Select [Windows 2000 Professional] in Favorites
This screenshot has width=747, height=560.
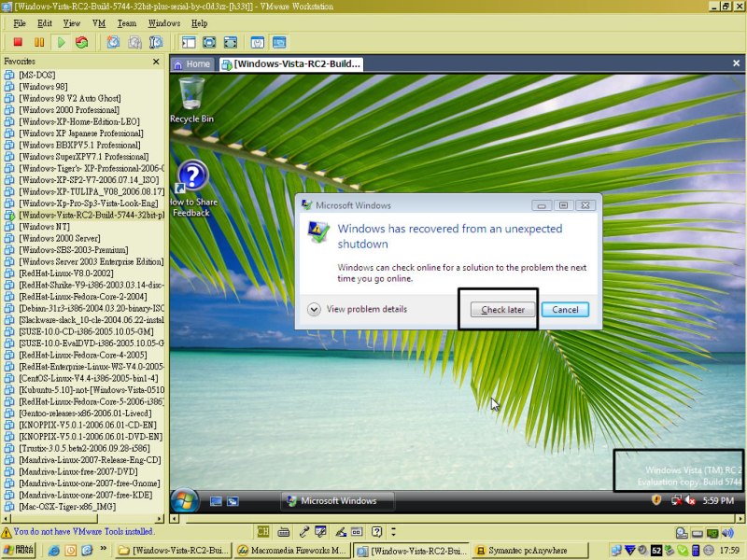[x=69, y=110]
